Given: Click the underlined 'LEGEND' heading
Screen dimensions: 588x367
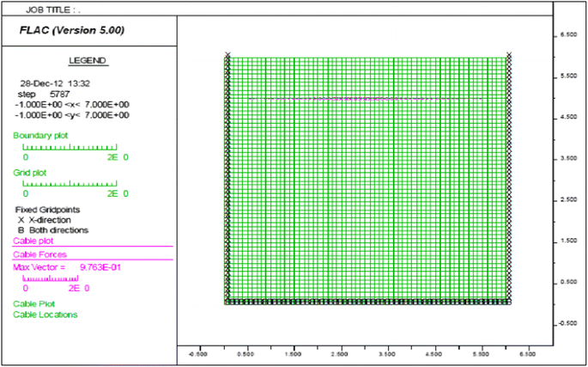Looking at the screenshot, I should 88,60.
